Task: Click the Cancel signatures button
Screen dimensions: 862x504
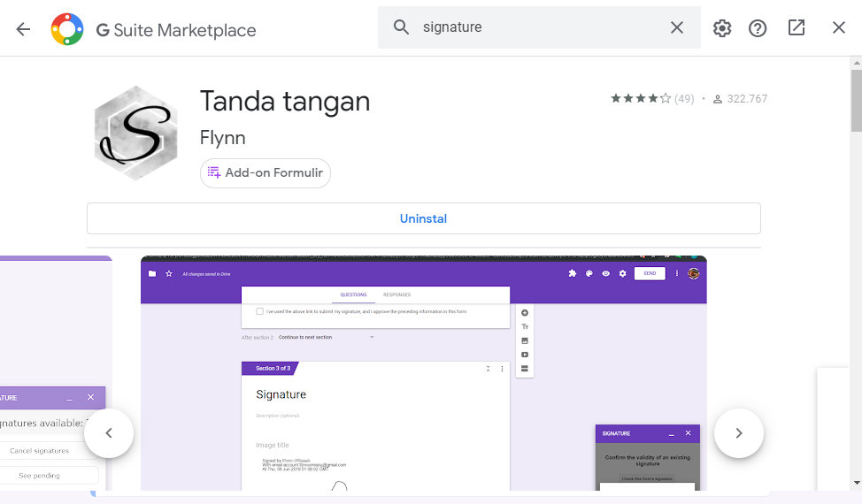Action: pyautogui.click(x=40, y=451)
